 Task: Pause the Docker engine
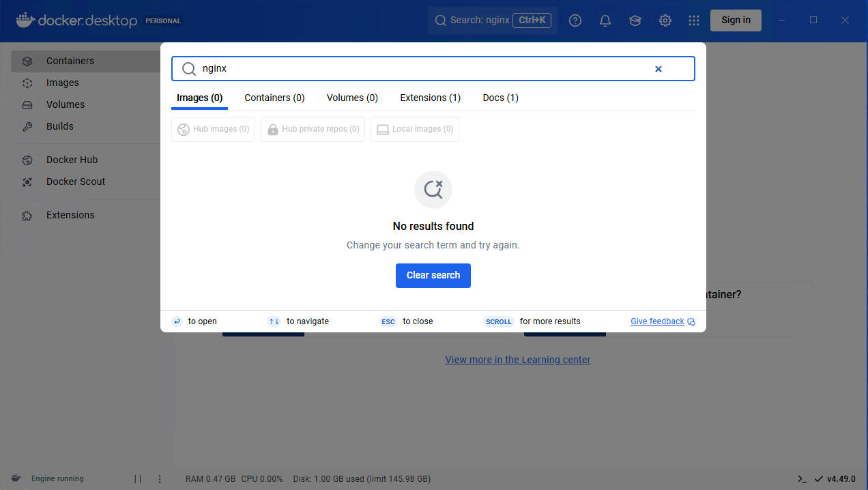[138, 479]
